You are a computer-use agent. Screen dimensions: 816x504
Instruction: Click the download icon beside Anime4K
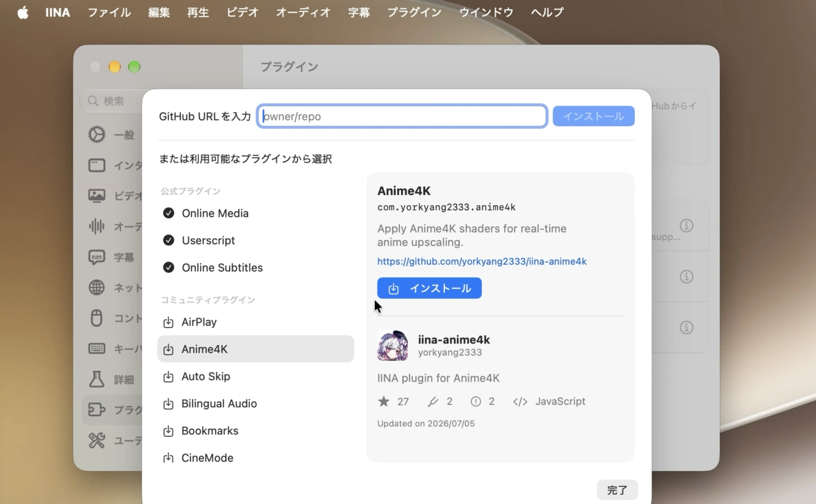tap(168, 349)
